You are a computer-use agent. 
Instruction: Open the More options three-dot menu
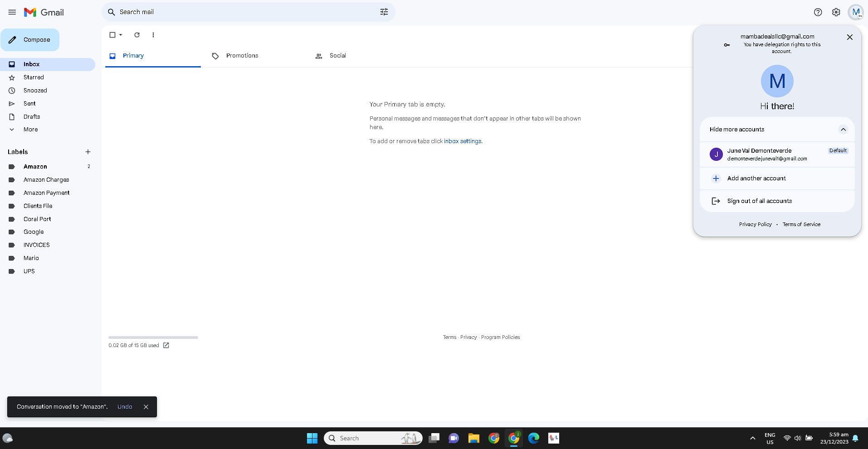tap(153, 35)
